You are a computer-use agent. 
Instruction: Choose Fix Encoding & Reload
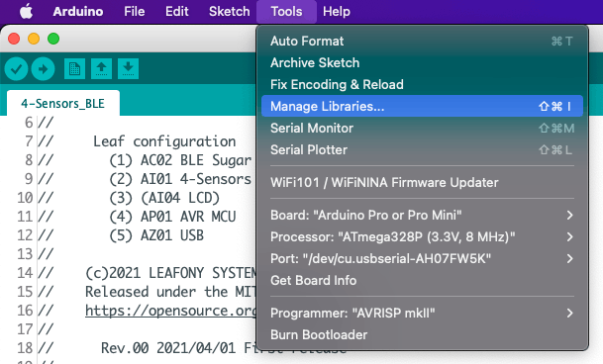tap(422, 84)
